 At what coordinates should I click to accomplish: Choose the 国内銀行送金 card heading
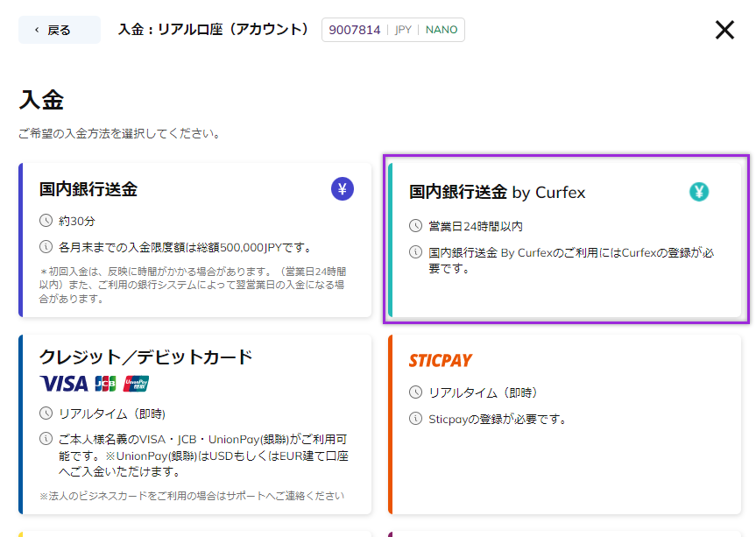[88, 189]
